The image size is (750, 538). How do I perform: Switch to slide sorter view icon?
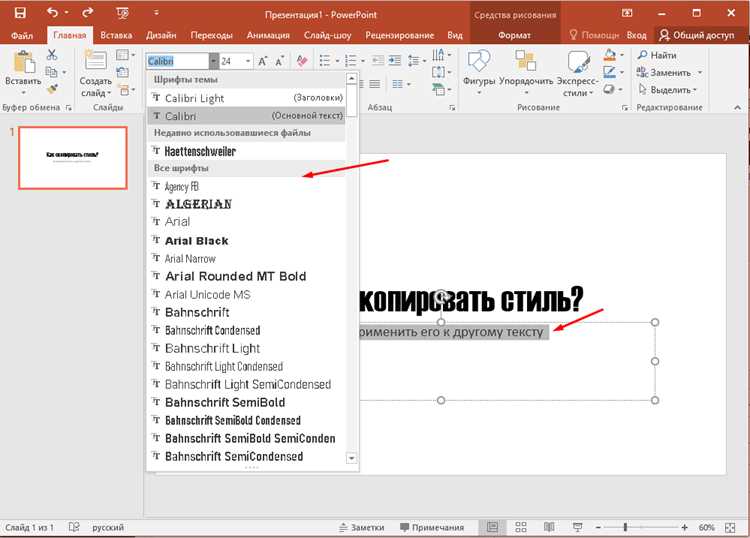pos(521,527)
